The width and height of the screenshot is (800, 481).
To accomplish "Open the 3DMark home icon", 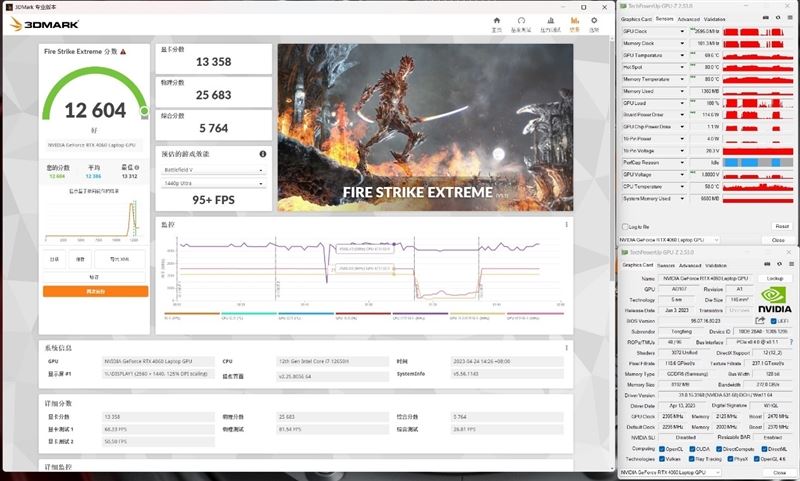I will coord(496,21).
